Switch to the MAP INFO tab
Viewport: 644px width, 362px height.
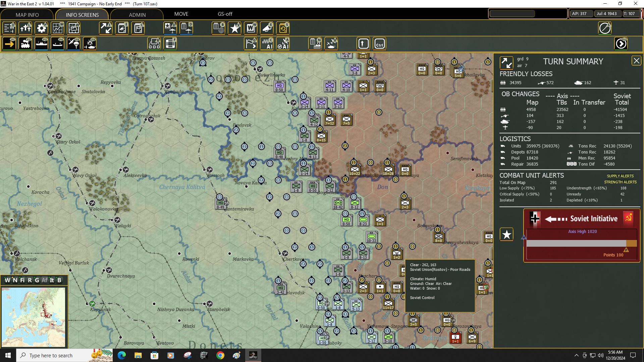(x=27, y=15)
